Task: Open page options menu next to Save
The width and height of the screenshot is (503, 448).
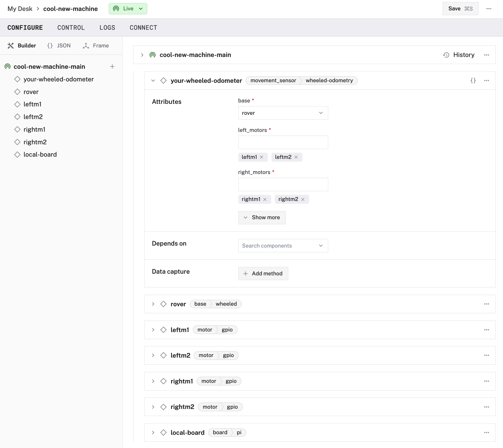Action: click(489, 9)
